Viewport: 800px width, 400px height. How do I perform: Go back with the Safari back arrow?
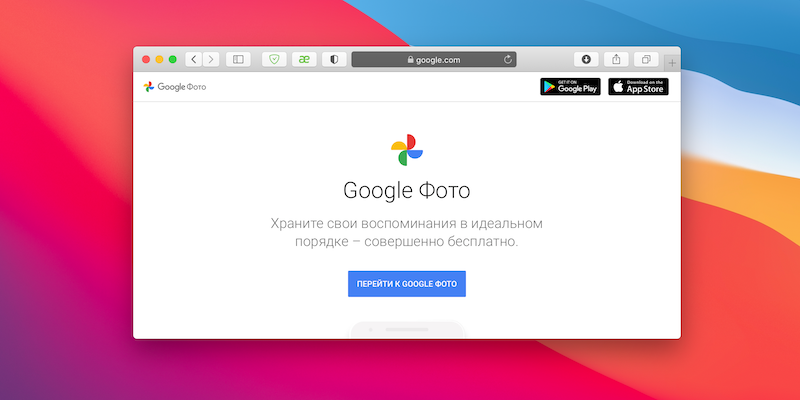[x=193, y=59]
